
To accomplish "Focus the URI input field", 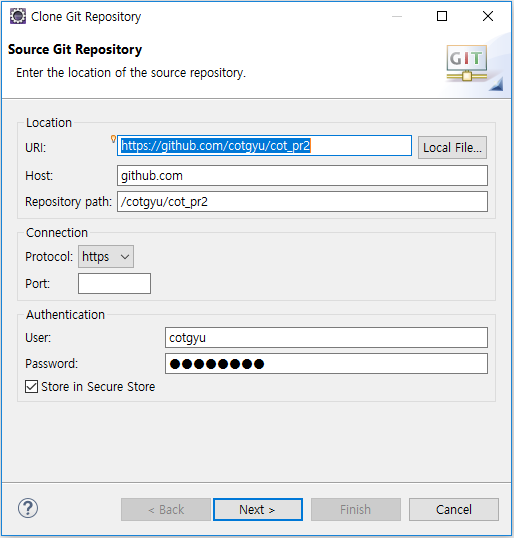I will tap(264, 146).
